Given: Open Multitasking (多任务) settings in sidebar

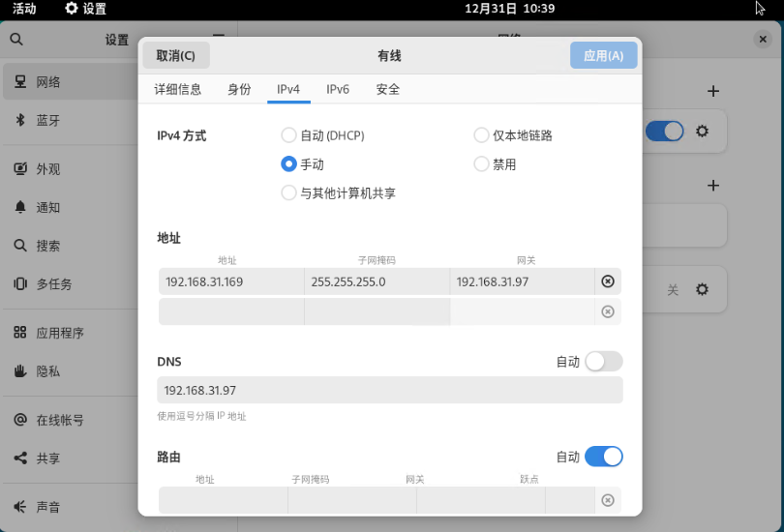Looking at the screenshot, I should coord(71,283).
